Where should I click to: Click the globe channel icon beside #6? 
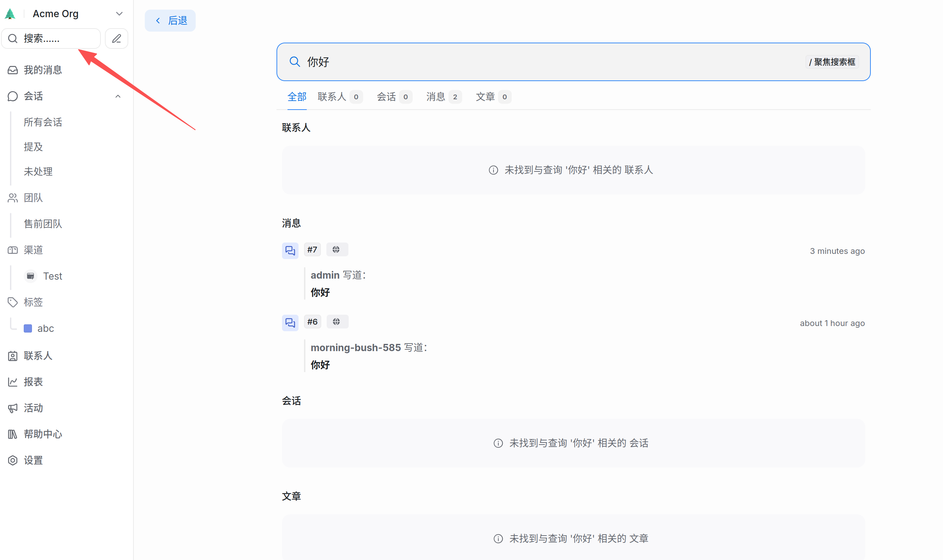point(337,322)
